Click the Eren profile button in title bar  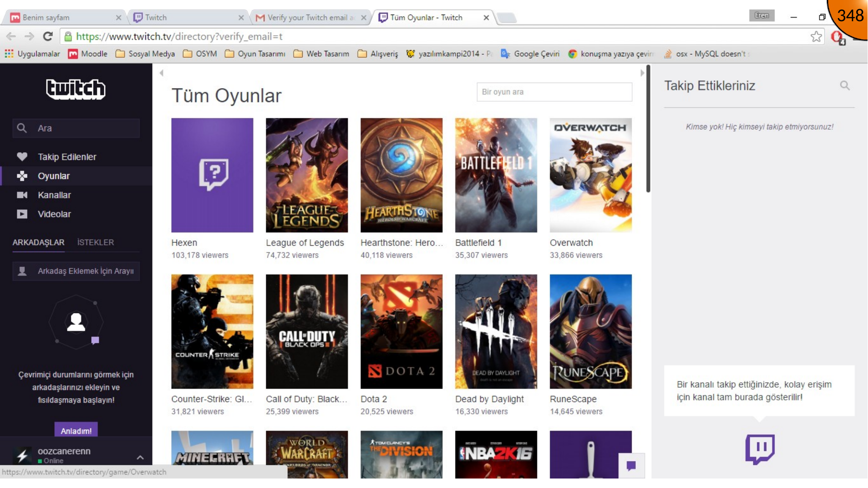(x=762, y=15)
